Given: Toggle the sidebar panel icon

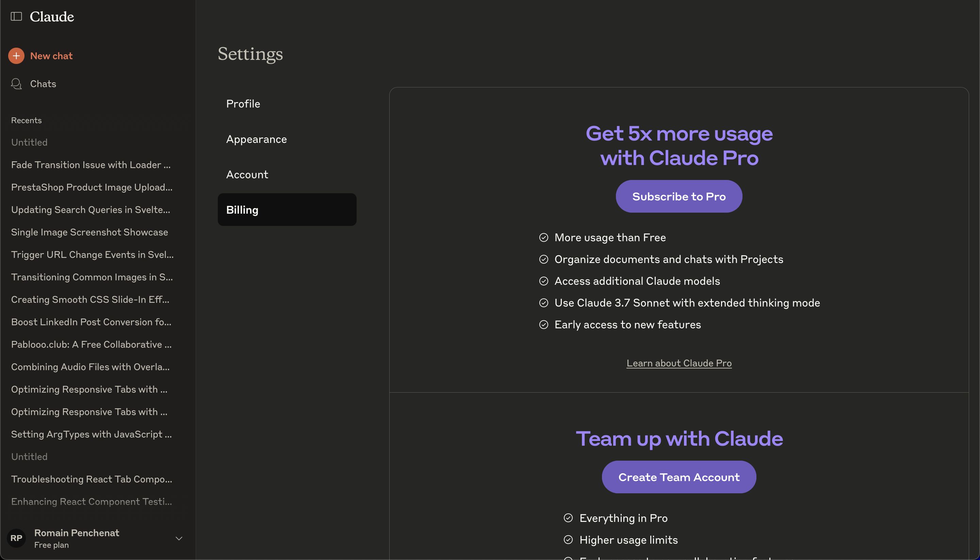Looking at the screenshot, I should tap(16, 17).
